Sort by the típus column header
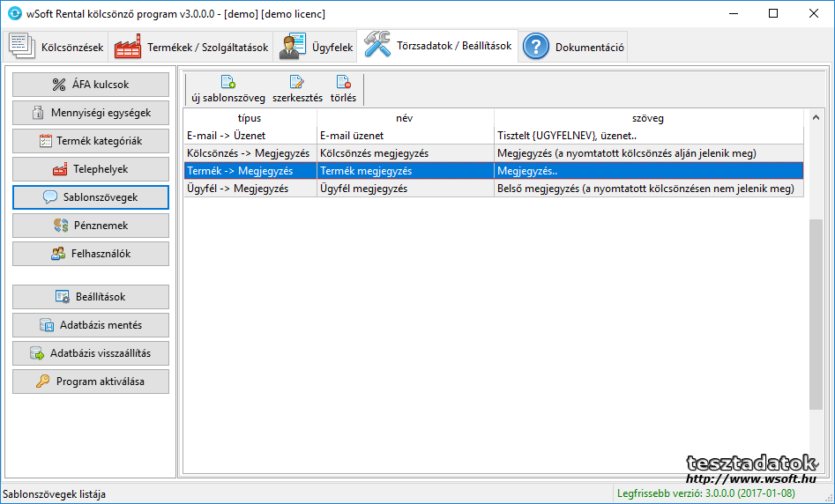Image resolution: width=835 pixels, height=504 pixels. coord(250,117)
